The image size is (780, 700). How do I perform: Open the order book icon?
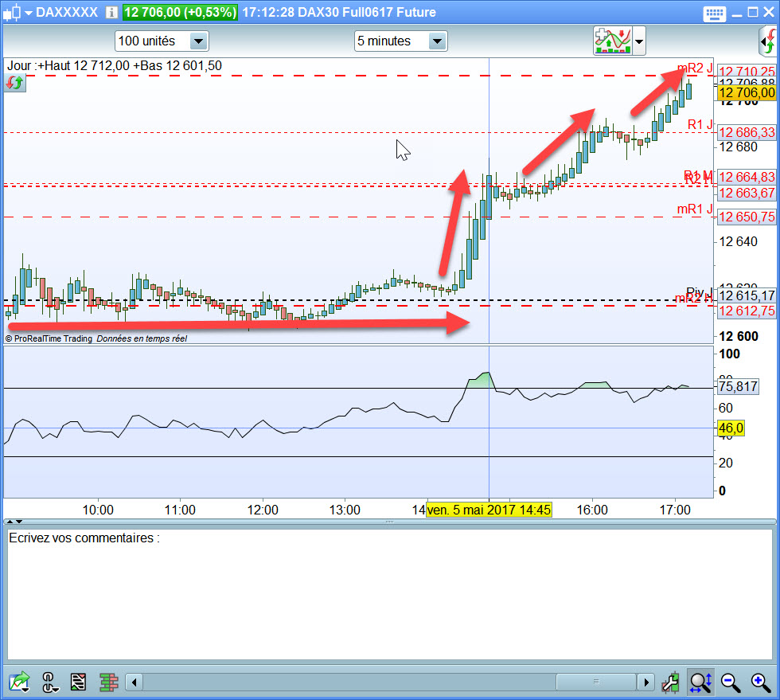coord(108,682)
